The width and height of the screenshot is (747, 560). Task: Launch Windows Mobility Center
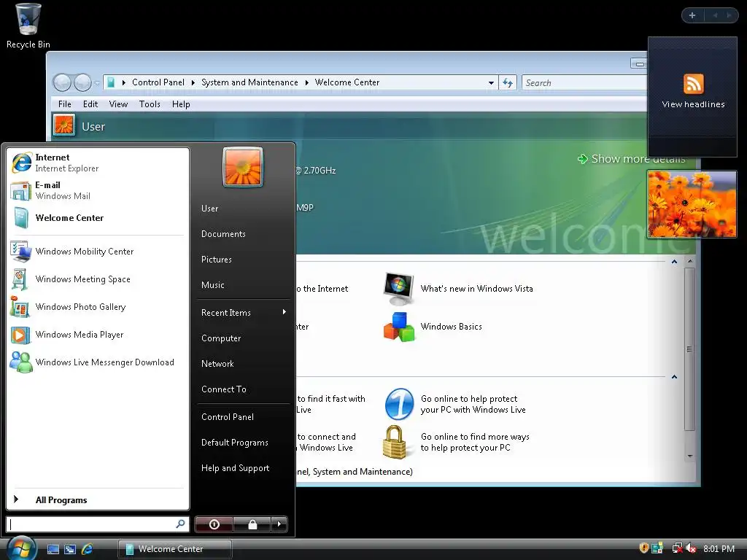[98, 252]
